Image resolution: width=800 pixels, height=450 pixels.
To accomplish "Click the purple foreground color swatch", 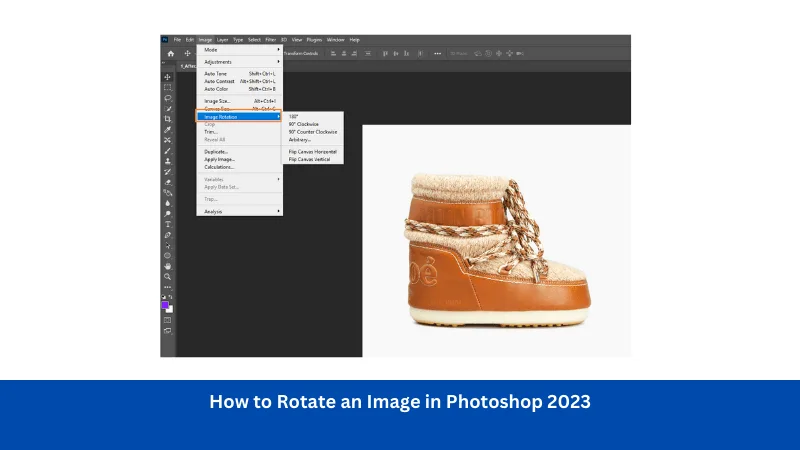I will coord(165,305).
